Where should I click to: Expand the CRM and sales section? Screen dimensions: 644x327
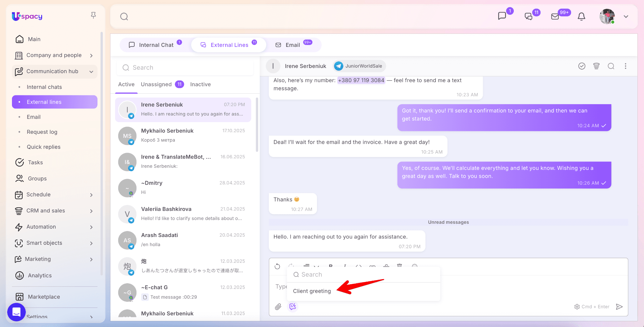(x=91, y=211)
